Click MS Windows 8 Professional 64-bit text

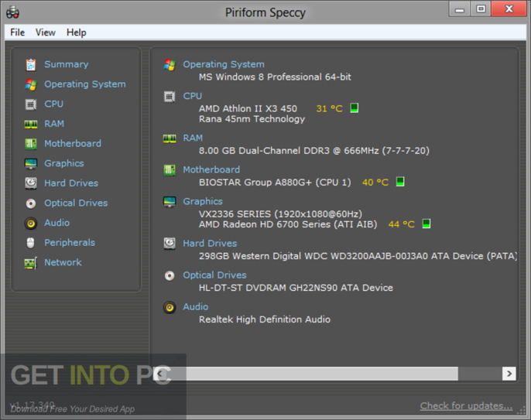coord(275,77)
